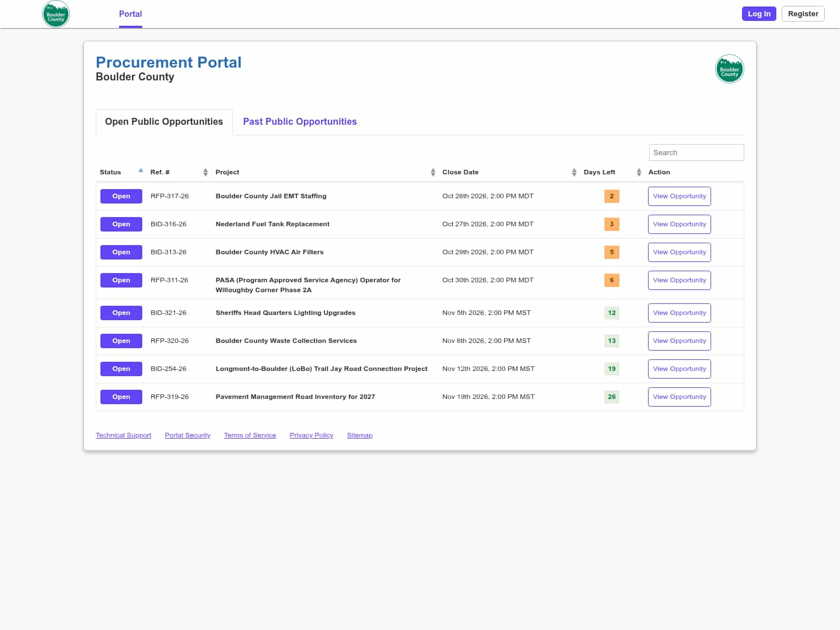Viewport: 840px width, 630px height.
Task: Click the green days-left badge showing 26
Action: [612, 397]
